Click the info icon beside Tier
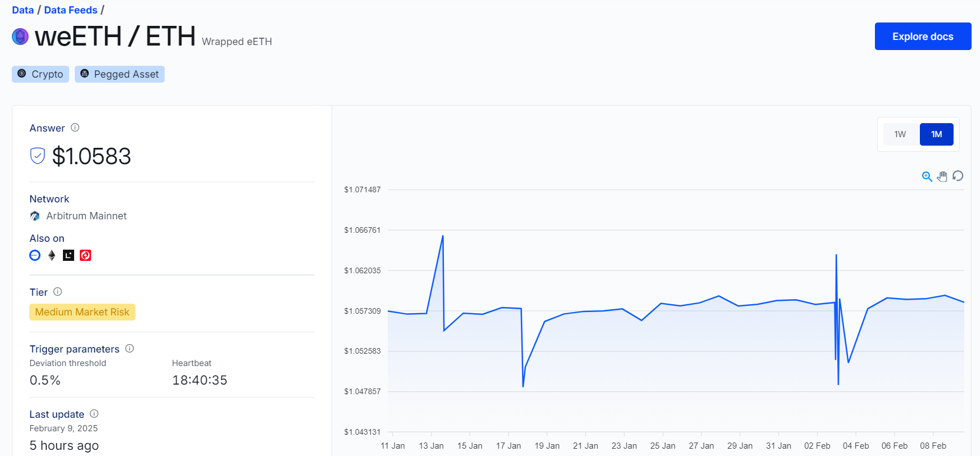This screenshot has height=456, width=980. [58, 292]
